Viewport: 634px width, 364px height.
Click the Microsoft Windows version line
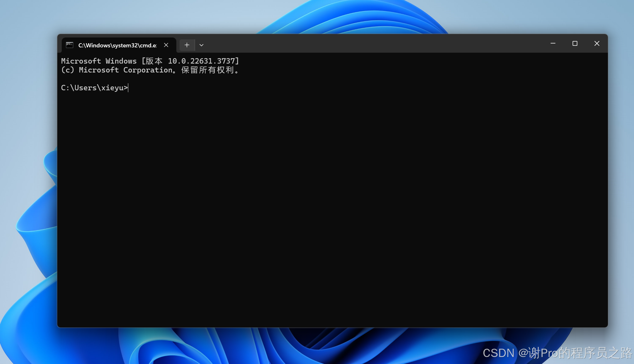click(x=150, y=61)
